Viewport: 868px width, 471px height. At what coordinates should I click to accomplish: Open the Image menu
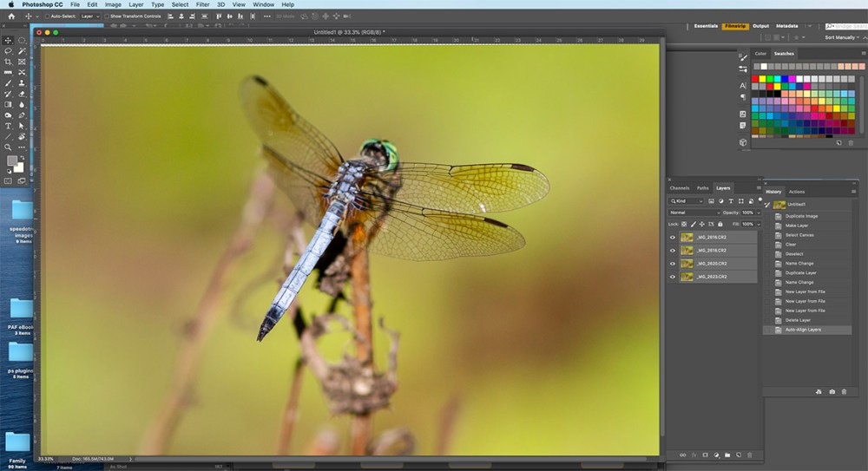pyautogui.click(x=113, y=4)
